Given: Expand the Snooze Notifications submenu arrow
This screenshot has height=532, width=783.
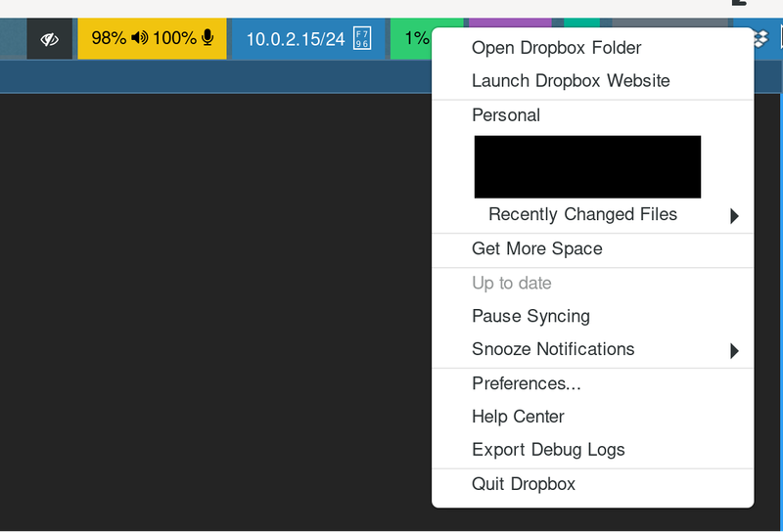Looking at the screenshot, I should pos(734,350).
